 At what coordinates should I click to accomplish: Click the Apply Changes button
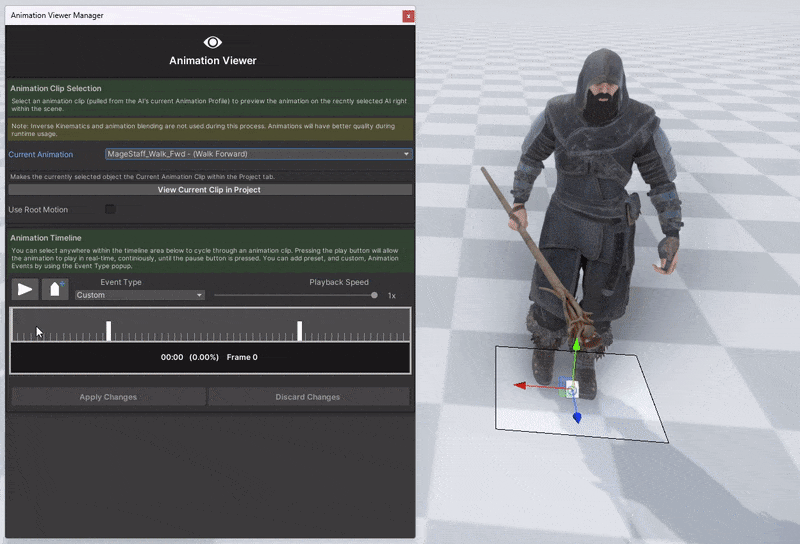click(108, 397)
